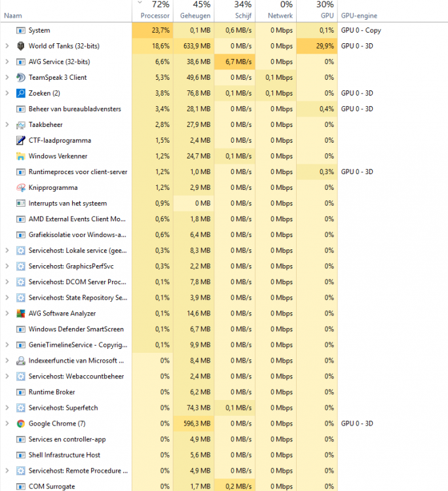Image resolution: width=448 pixels, height=491 pixels.
Task: Sort by the GPU-engine column header
Action: pyautogui.click(x=358, y=15)
